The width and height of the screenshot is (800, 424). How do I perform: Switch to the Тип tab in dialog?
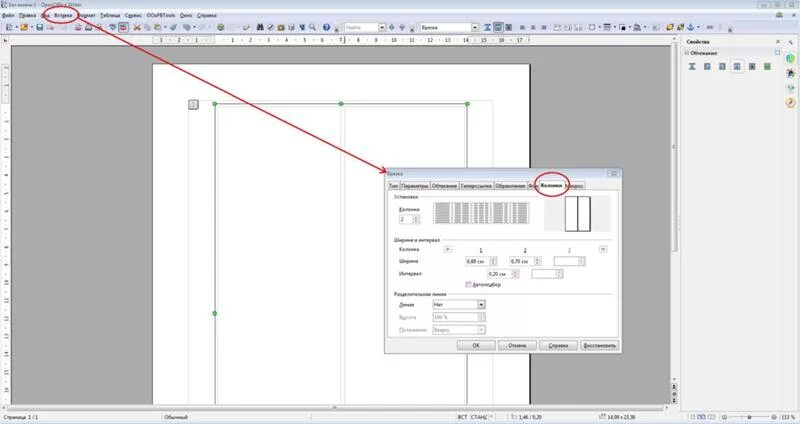point(393,186)
